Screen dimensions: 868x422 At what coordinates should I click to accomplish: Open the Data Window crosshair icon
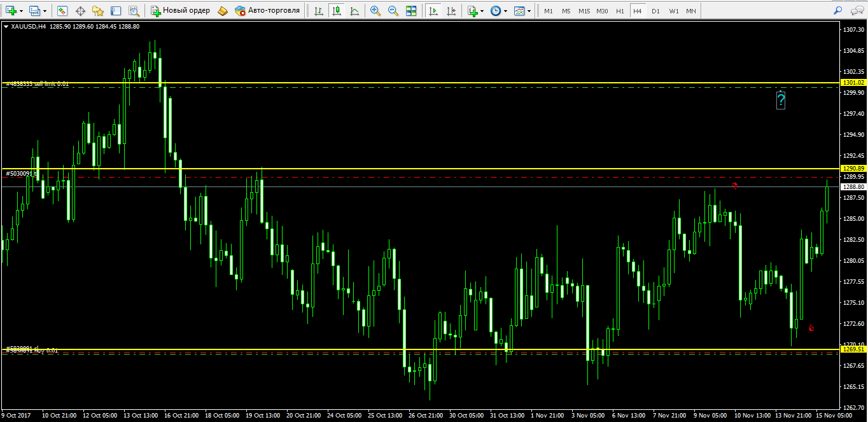coord(80,11)
